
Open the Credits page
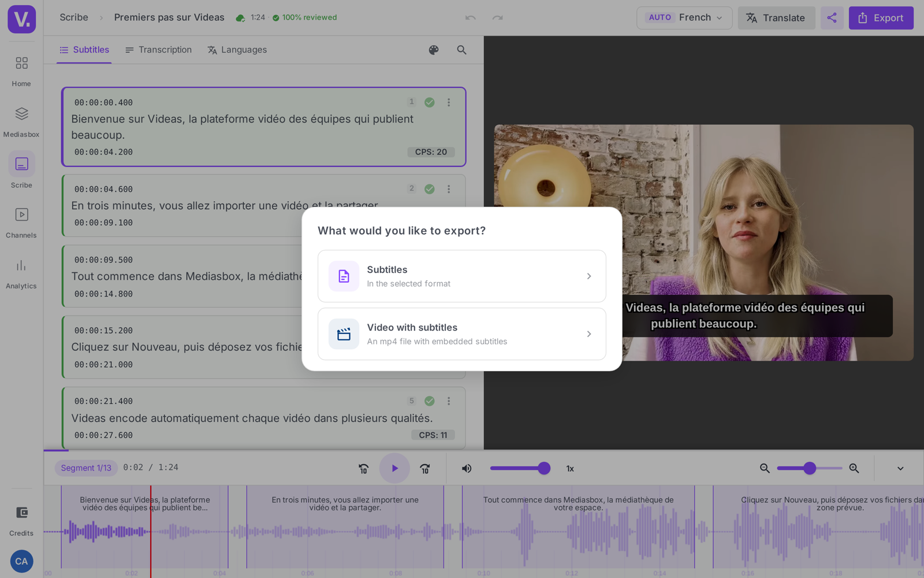[21, 520]
